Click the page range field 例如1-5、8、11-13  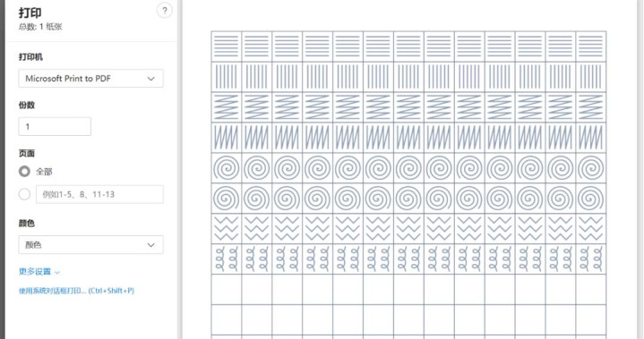[x=99, y=194]
